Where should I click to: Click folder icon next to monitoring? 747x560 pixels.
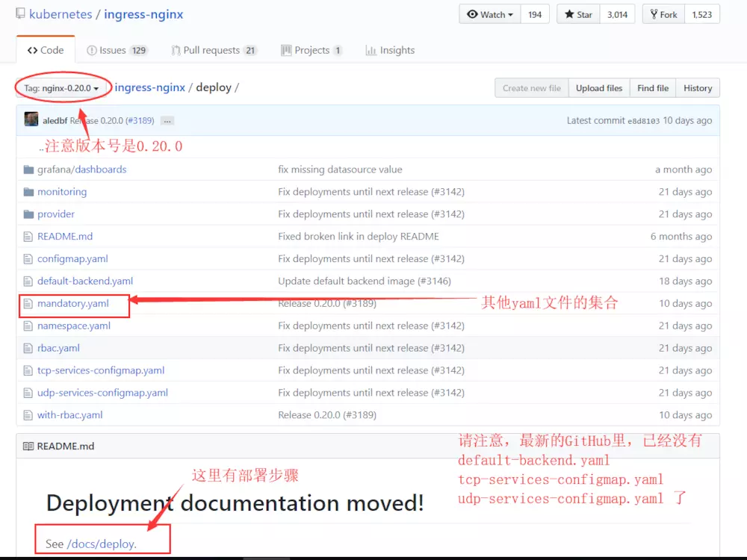(x=28, y=192)
